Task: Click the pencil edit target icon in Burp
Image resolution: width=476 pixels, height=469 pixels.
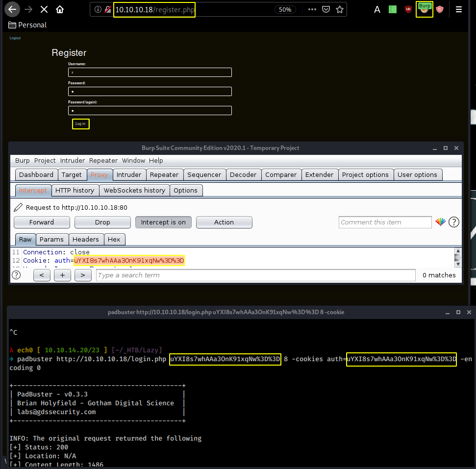Action: click(x=18, y=207)
